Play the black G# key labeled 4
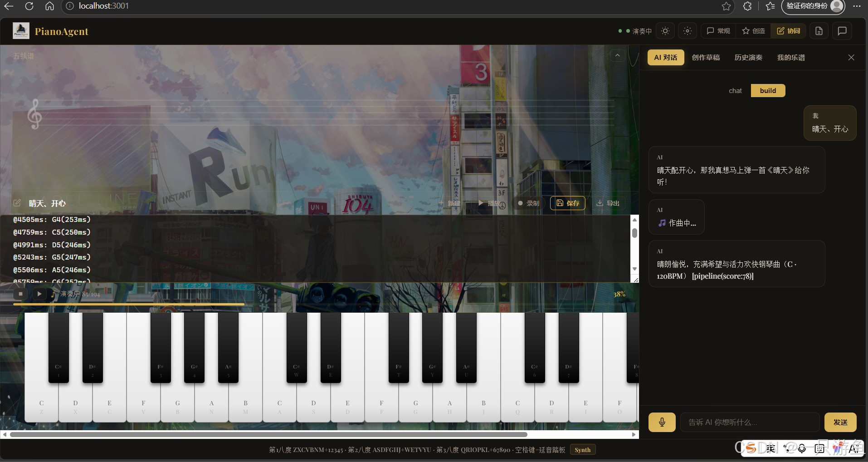 [x=194, y=347]
